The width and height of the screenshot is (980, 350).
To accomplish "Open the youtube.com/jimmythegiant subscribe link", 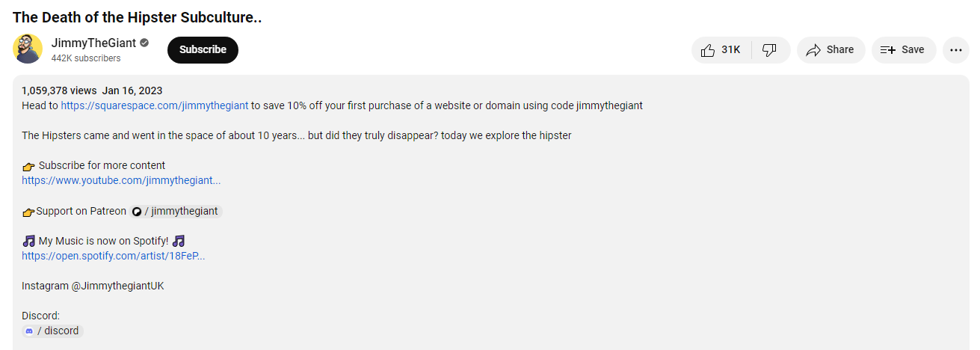I will (121, 180).
